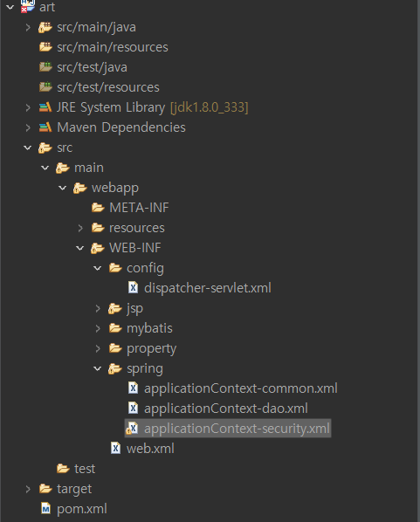Select applicationContext-common.xml file name

click(241, 388)
